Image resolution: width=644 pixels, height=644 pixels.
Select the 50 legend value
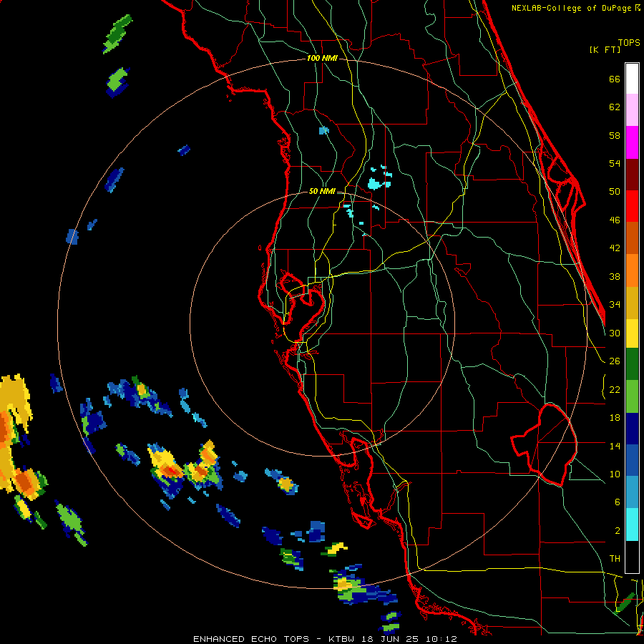click(615, 191)
